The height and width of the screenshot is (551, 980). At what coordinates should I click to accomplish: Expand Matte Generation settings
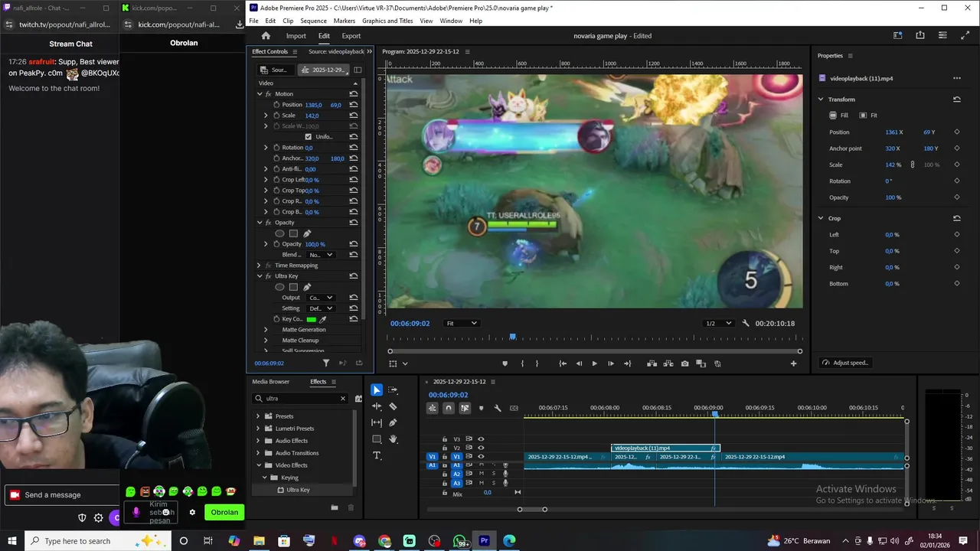click(x=266, y=330)
